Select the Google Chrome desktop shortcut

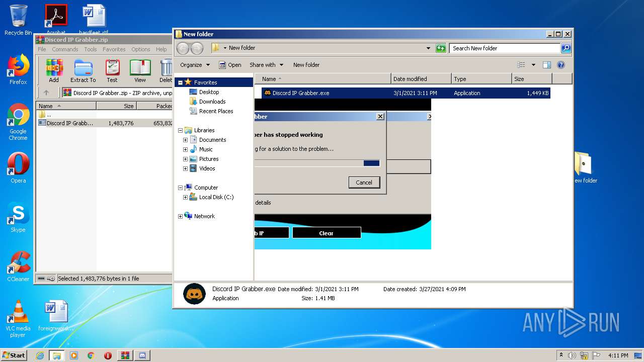18,122
